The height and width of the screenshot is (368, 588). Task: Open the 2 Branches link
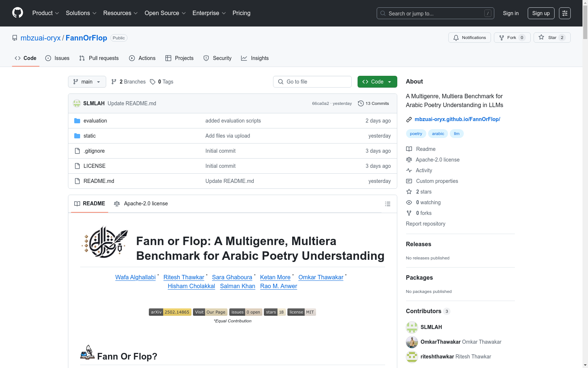pos(129,82)
